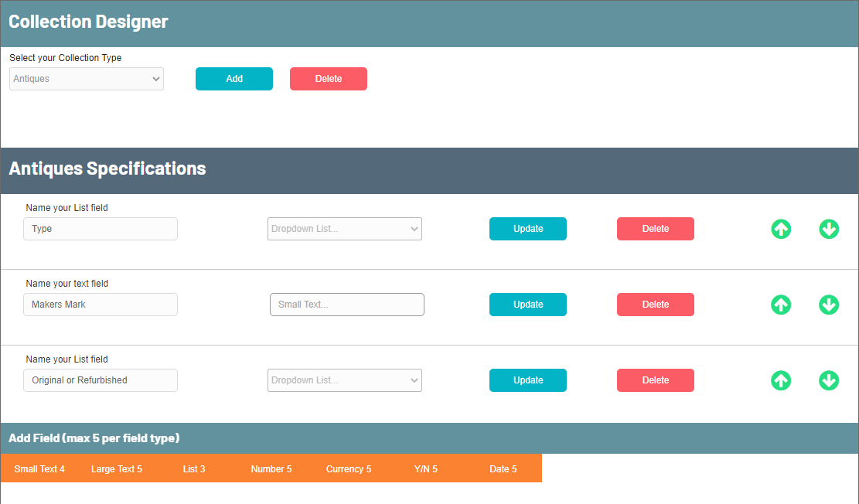Update the Makers Mark field
859x504 pixels.
click(x=527, y=305)
